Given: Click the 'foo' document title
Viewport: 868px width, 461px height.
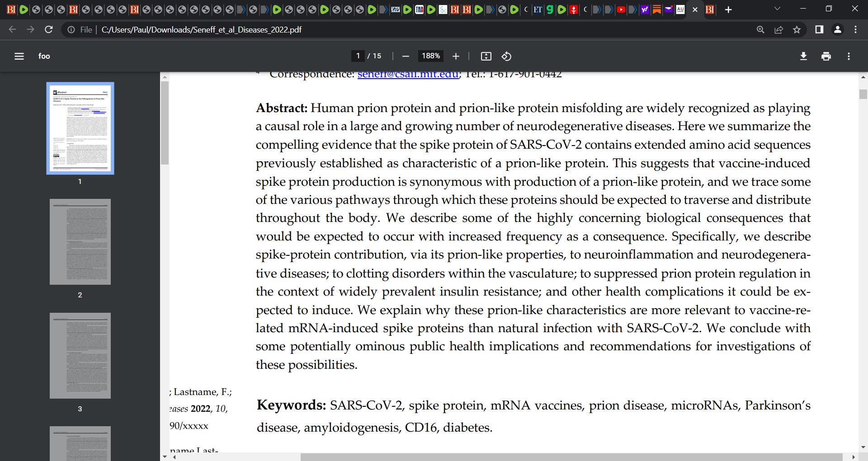Looking at the screenshot, I should tap(44, 56).
